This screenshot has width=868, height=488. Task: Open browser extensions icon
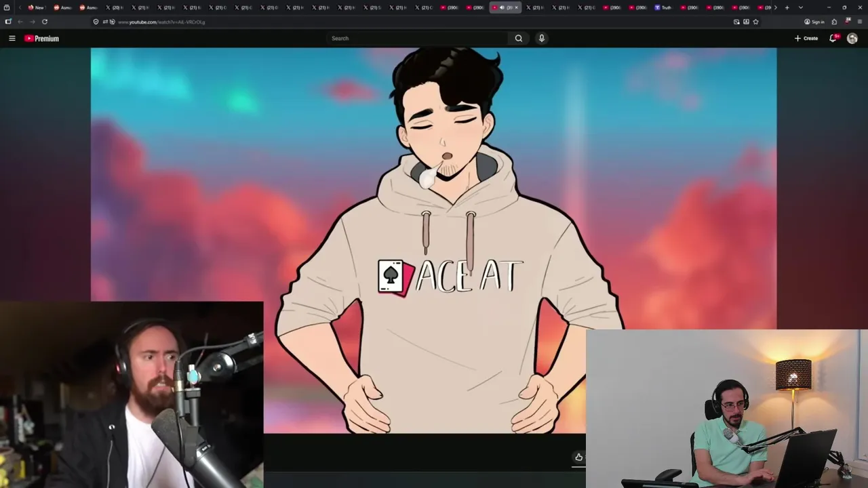click(x=834, y=22)
